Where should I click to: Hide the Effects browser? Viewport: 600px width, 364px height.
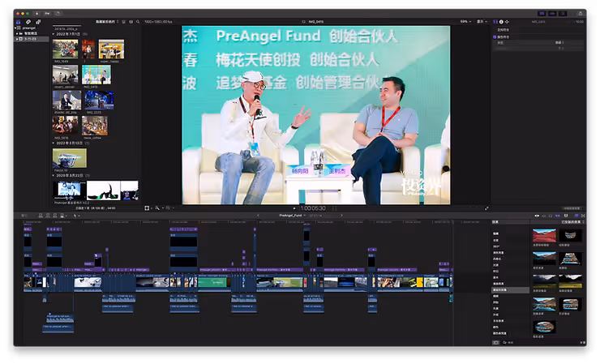click(x=576, y=215)
